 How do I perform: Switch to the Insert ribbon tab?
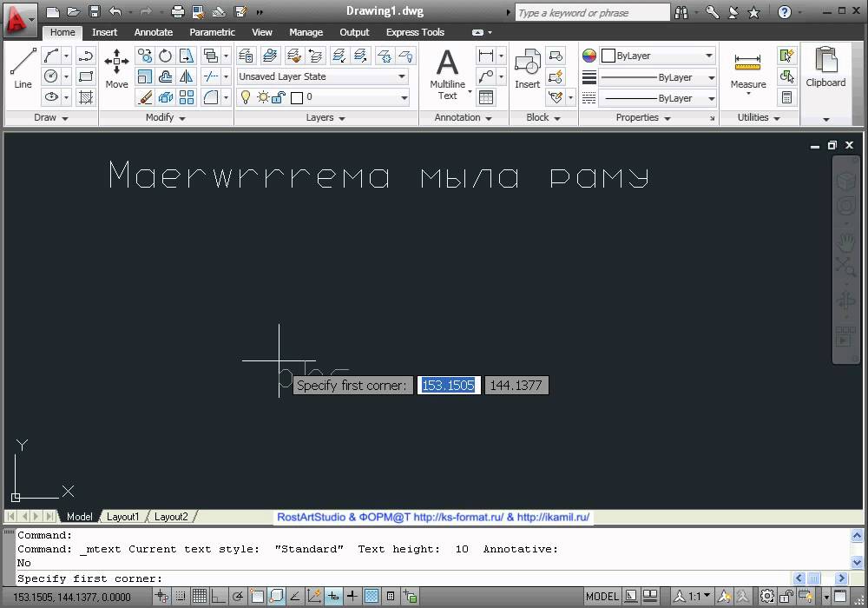[105, 32]
